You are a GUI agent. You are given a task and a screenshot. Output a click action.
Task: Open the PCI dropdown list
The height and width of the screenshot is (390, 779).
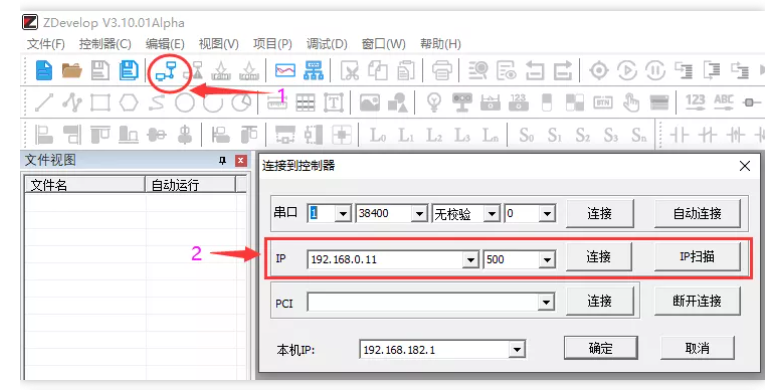point(546,302)
